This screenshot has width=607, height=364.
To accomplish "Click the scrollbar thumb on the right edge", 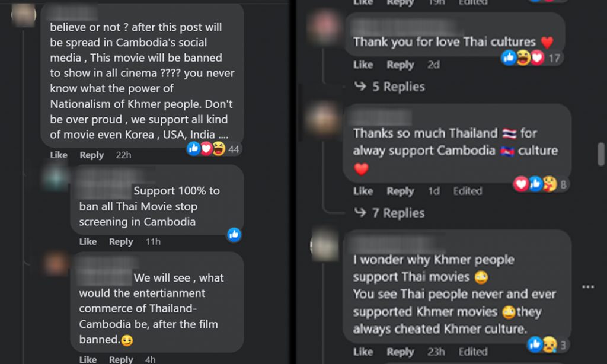I will pyautogui.click(x=601, y=154).
